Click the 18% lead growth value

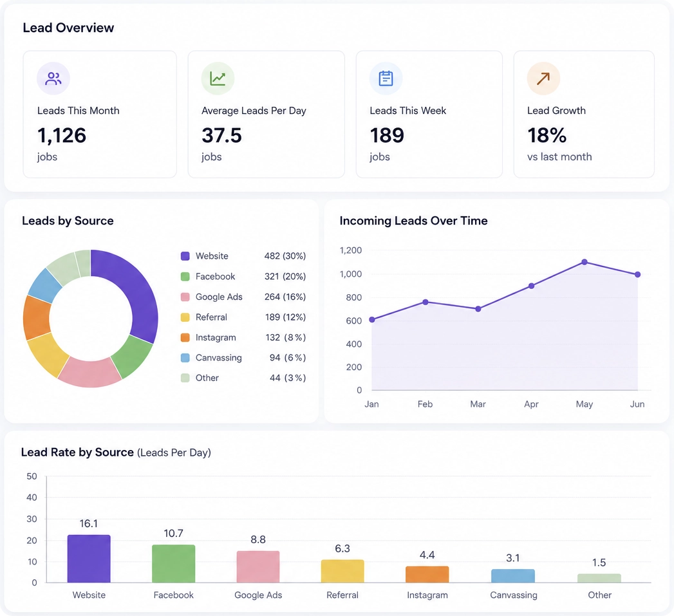tap(547, 135)
